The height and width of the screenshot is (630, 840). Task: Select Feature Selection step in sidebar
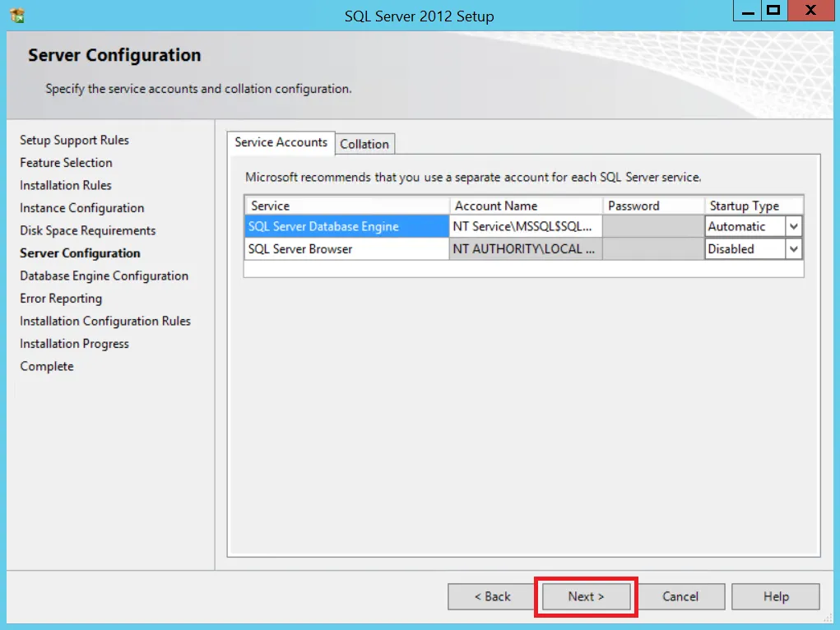(x=66, y=163)
